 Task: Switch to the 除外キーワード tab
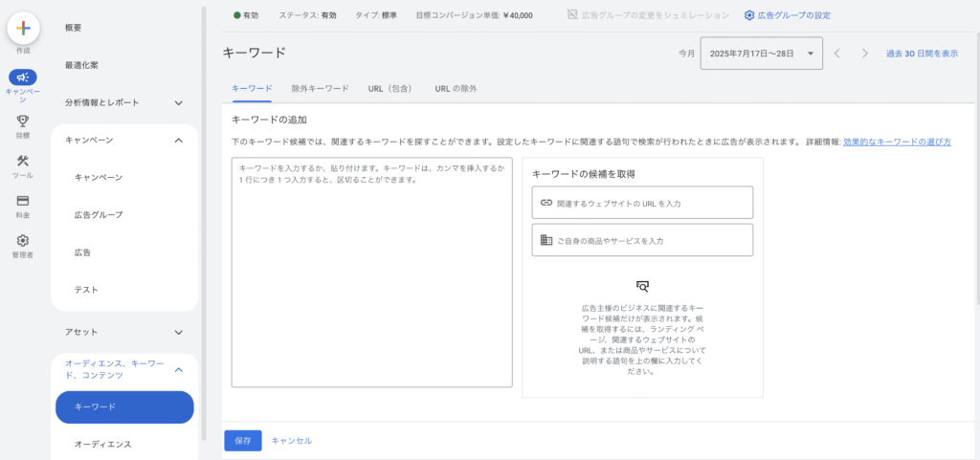(x=320, y=89)
